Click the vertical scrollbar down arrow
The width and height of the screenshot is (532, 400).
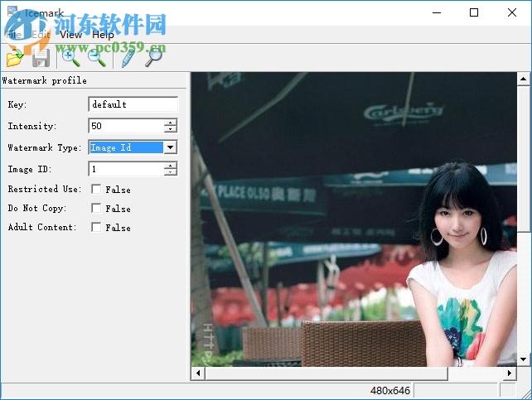click(523, 359)
